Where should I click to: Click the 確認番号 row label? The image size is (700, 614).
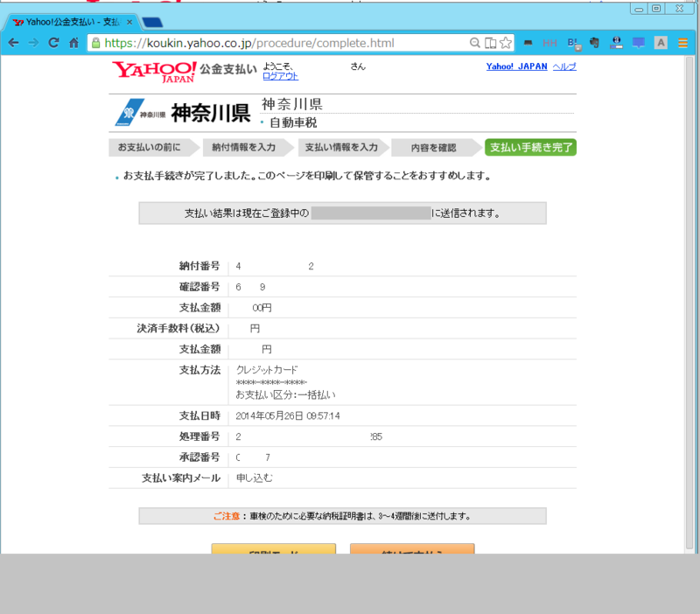(x=199, y=287)
